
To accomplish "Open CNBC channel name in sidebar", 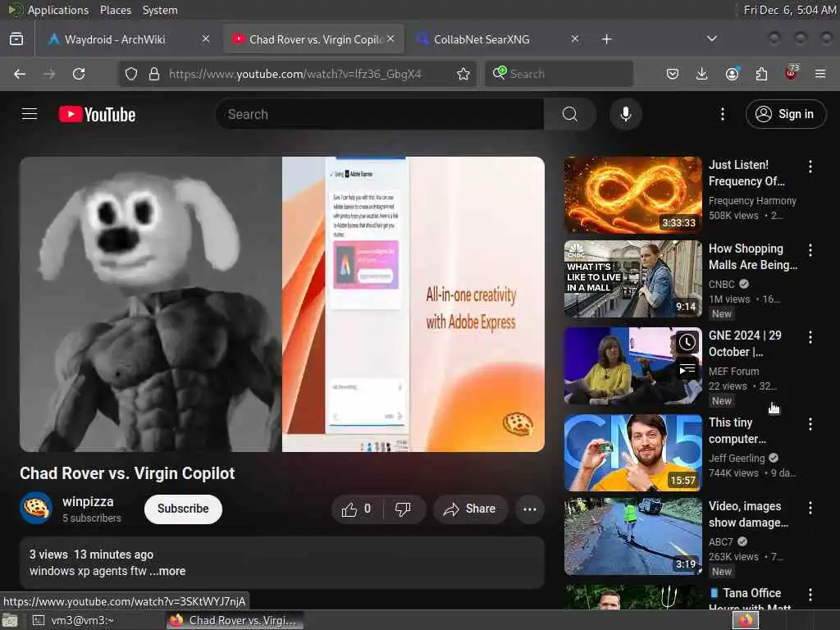I will (x=721, y=284).
